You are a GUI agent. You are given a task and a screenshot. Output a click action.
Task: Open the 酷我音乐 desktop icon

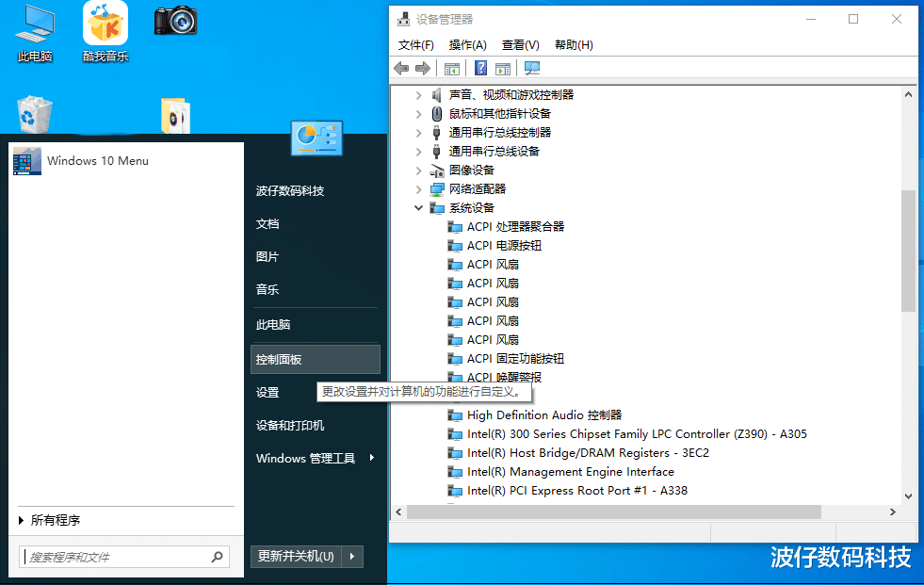[x=105, y=32]
